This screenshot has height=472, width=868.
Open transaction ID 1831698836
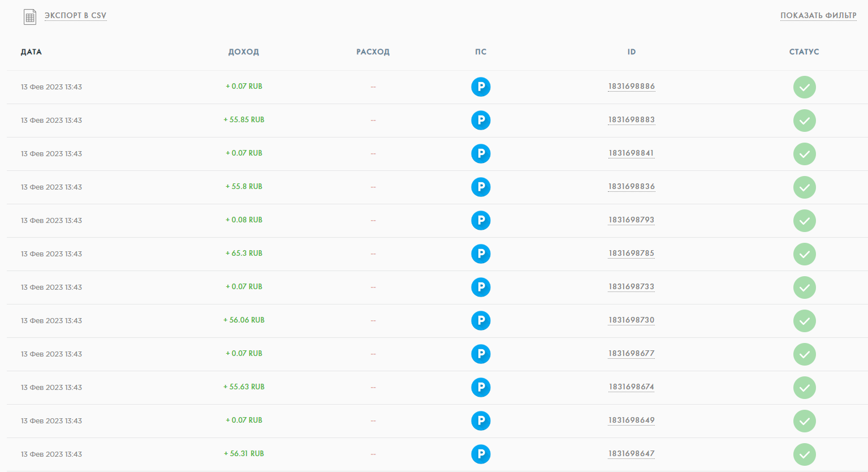(632, 187)
